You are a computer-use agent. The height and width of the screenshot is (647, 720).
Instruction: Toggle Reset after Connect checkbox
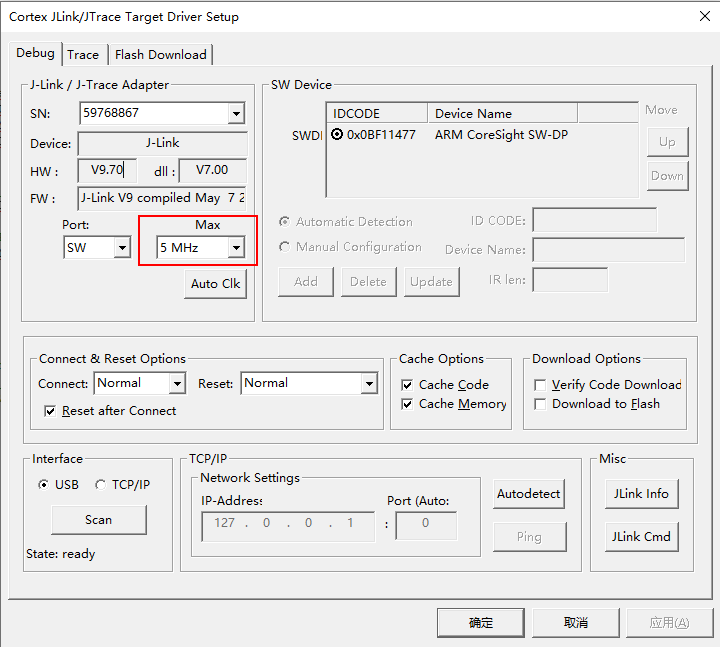coord(51,411)
